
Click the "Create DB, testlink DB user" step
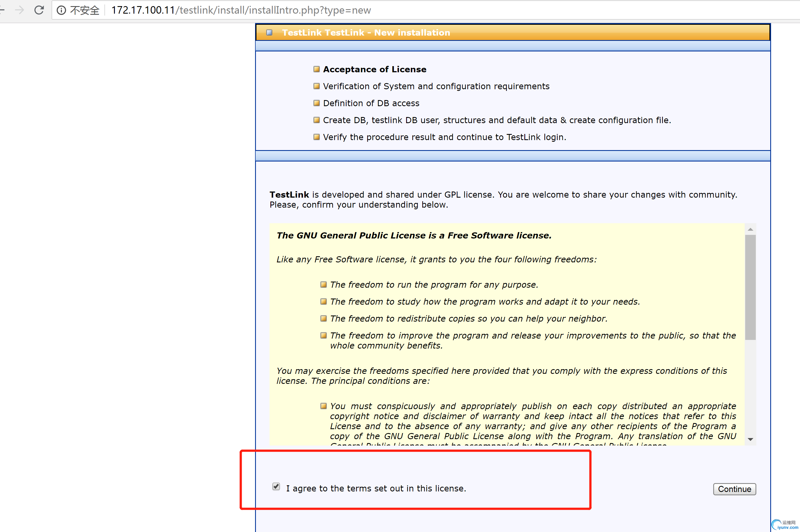[497, 120]
